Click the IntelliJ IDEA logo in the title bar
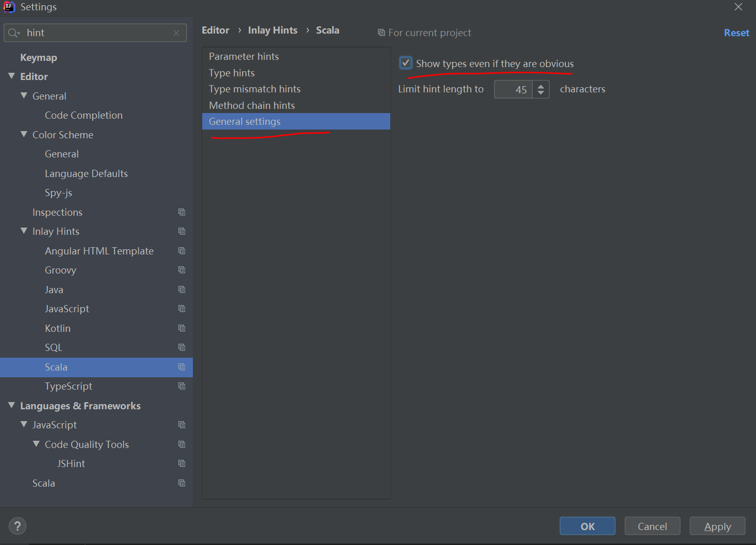 [x=9, y=7]
